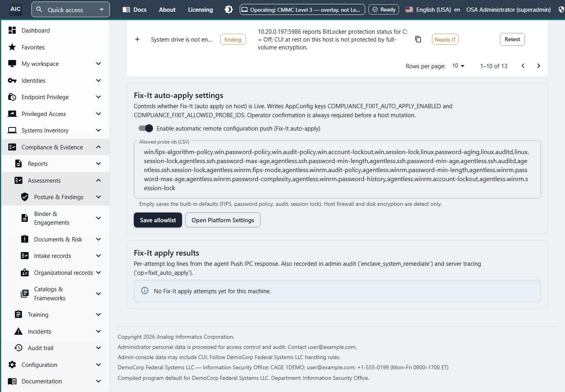Click the Posture & Findings shield icon
This screenshot has height=392, width=565.
coord(25,197)
